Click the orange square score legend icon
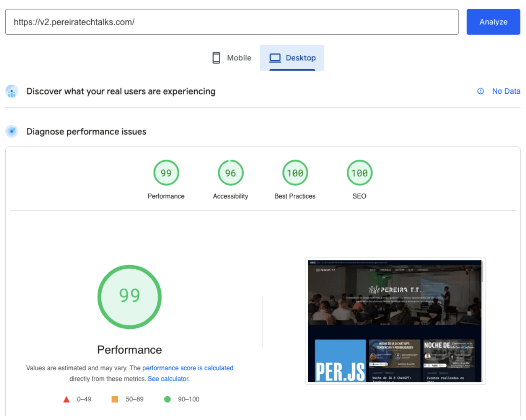 pos(115,399)
